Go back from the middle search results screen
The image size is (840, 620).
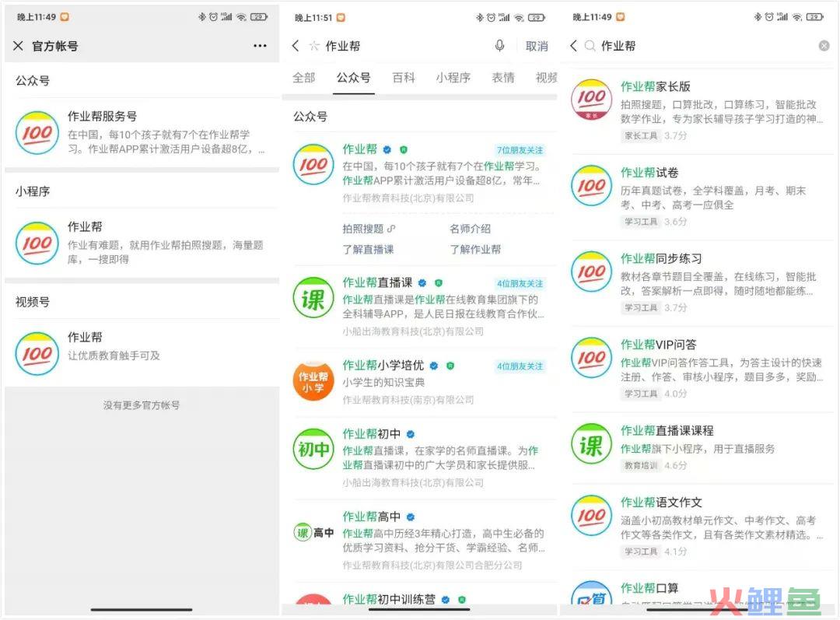[x=296, y=46]
